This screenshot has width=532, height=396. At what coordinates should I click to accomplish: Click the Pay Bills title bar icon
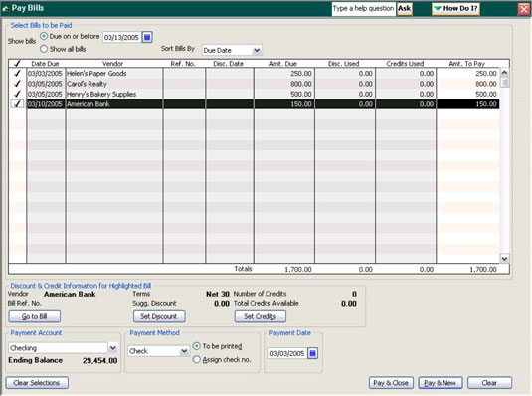pyautogui.click(x=5, y=8)
